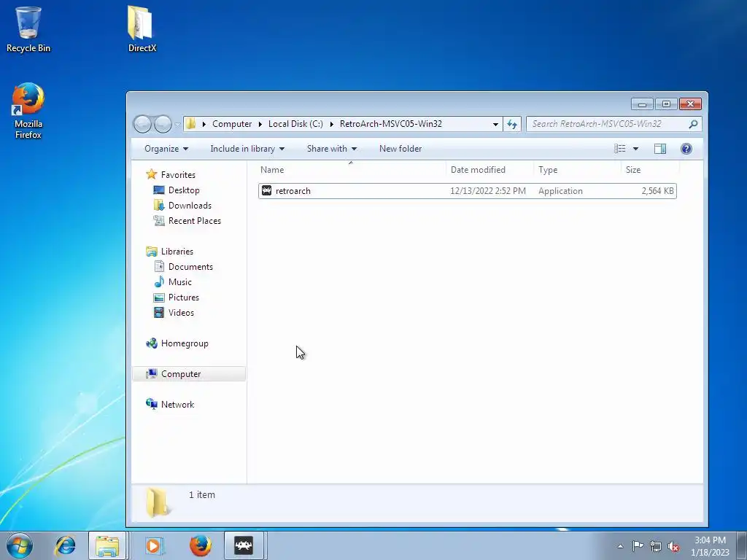
Task: Open the Share with dropdown
Action: tap(332, 149)
